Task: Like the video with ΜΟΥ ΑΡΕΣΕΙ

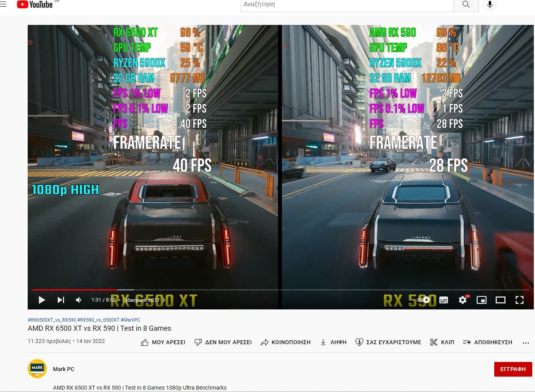Action: point(163,342)
